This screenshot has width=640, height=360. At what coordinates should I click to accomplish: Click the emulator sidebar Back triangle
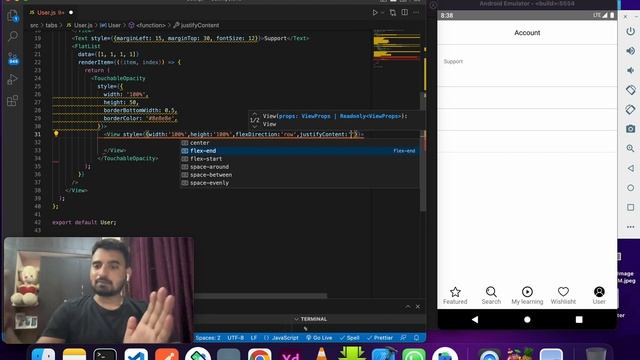point(630,168)
